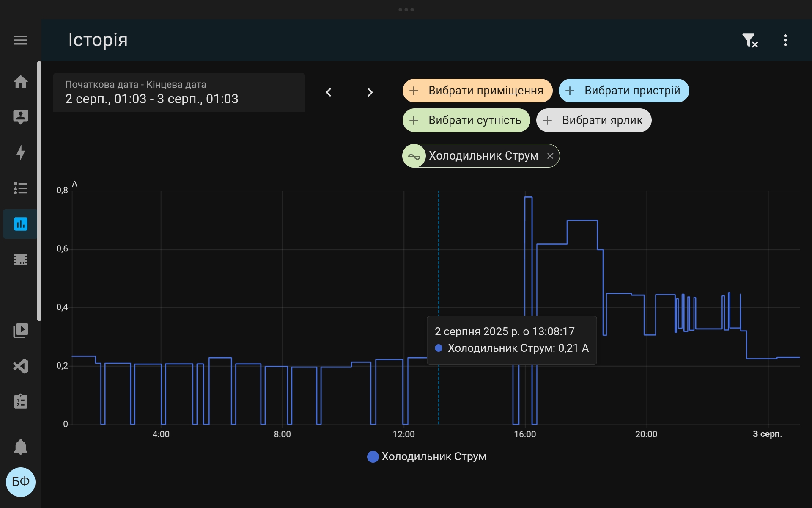Go to the Overview home icon

[20, 81]
